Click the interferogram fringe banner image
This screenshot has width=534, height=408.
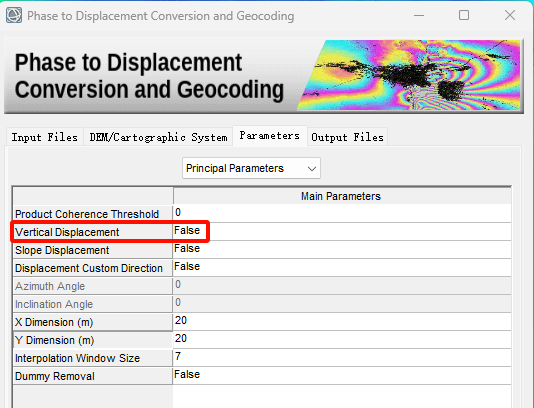tap(409, 75)
